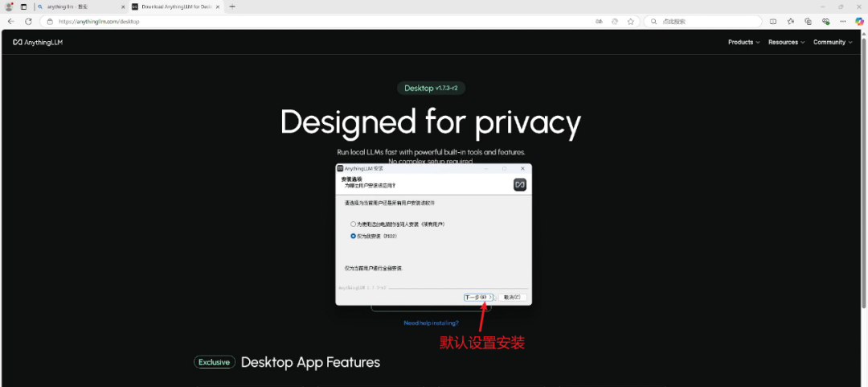Viewport: 868px width, 387px height.
Task: Click the AnythingLLM logo in installer header
Action: (519, 184)
